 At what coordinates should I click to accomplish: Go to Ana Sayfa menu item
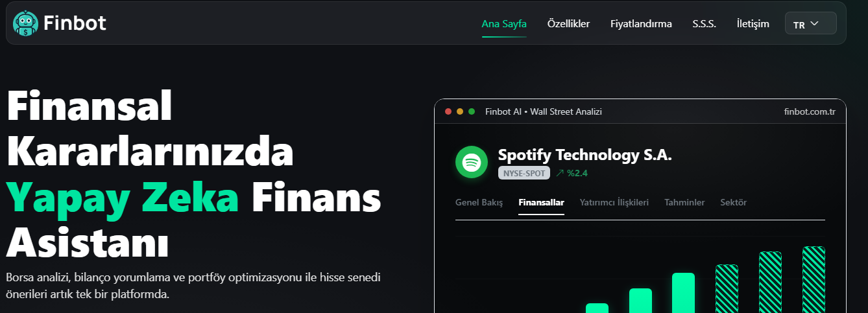click(504, 24)
